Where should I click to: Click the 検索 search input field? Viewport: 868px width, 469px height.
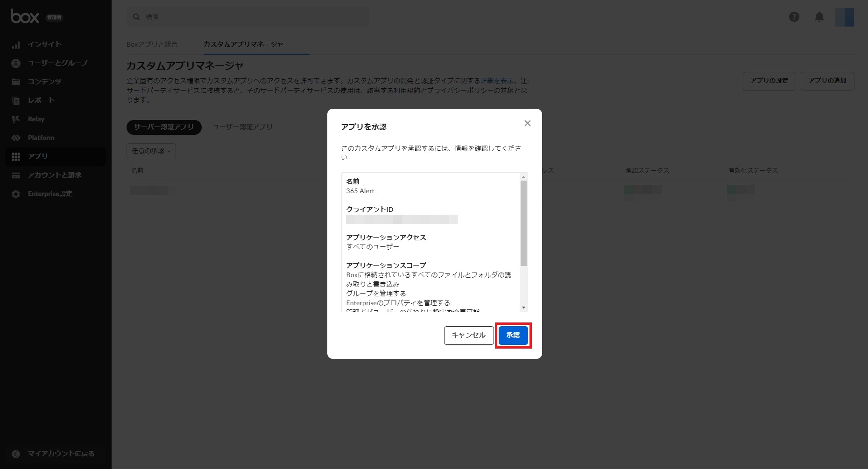tap(252, 17)
